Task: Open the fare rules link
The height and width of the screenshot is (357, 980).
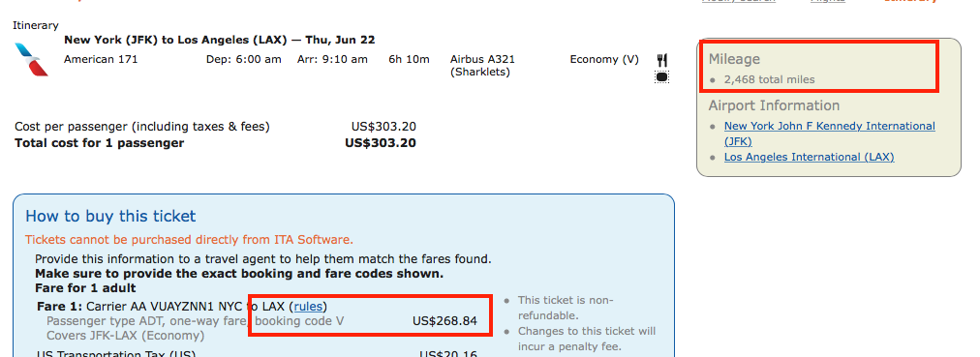Action: 308,307
